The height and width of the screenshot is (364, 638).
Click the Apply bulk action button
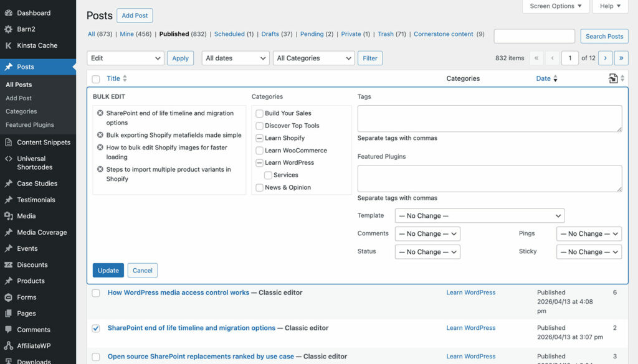point(180,58)
